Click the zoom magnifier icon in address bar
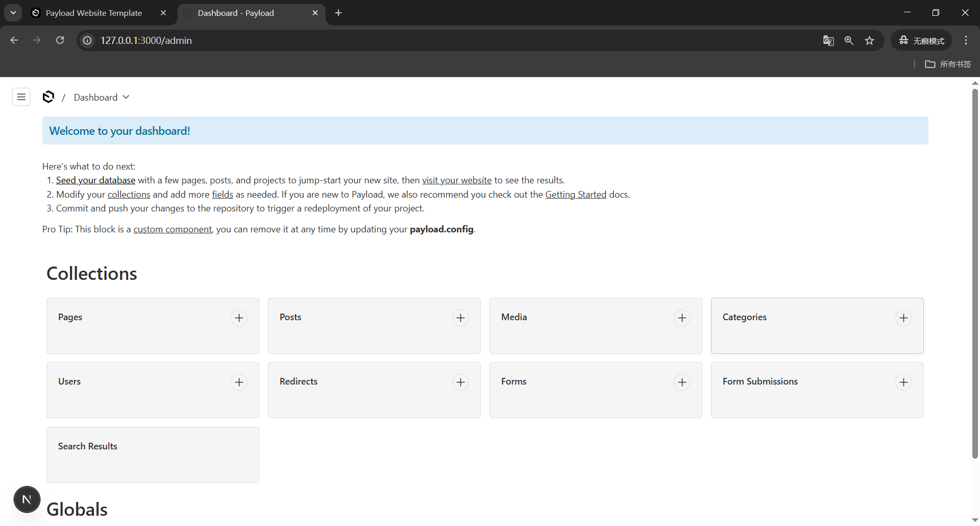The width and height of the screenshot is (980, 526). pyautogui.click(x=849, y=40)
